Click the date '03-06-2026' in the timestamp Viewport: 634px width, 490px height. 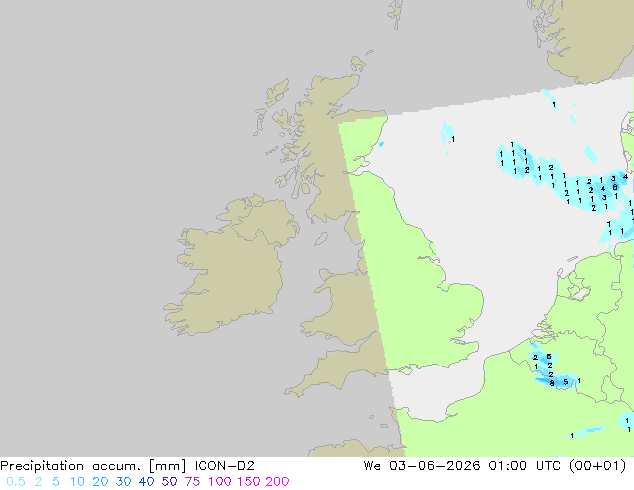coord(435,466)
